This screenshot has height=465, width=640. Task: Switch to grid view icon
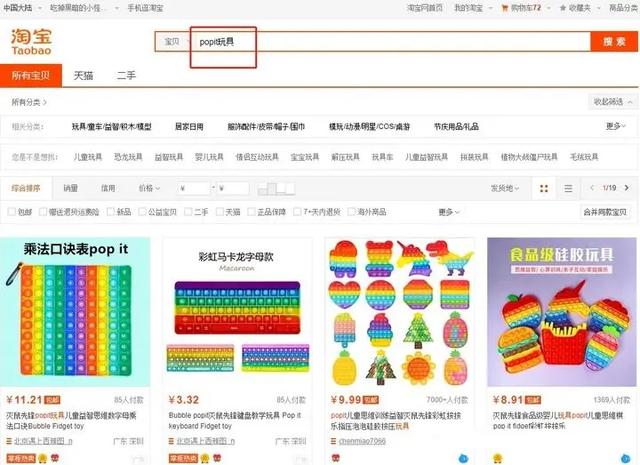(x=544, y=188)
